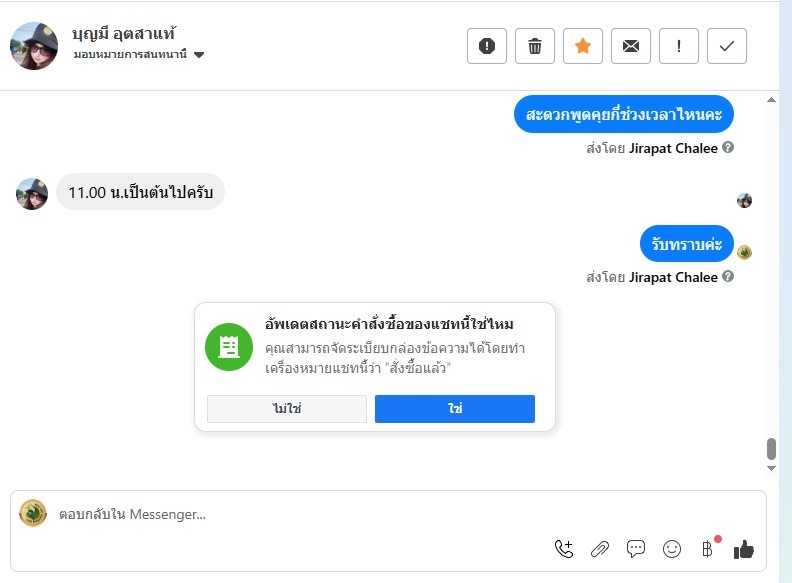Send a thumbs-up like

pyautogui.click(x=743, y=548)
